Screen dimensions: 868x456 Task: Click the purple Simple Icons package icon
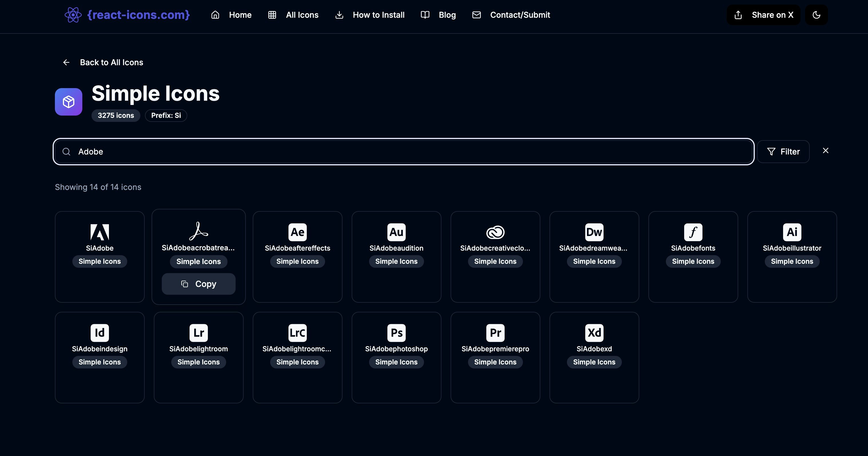(x=69, y=102)
